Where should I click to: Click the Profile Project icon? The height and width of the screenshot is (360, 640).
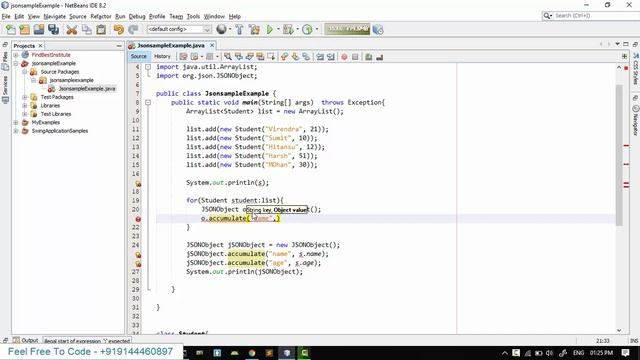coord(307,29)
